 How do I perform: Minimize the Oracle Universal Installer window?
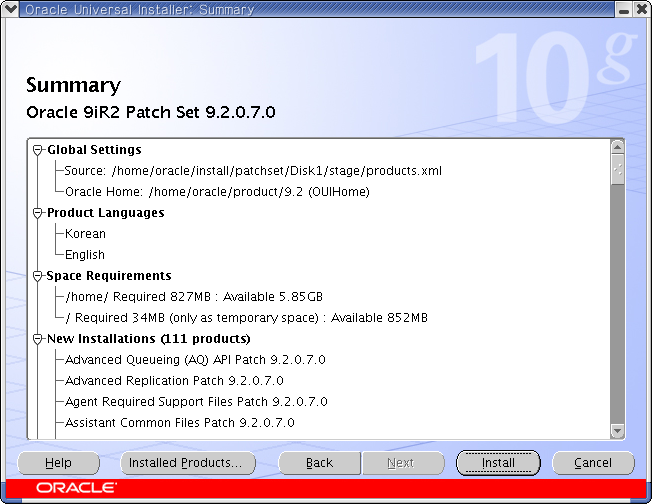624,9
